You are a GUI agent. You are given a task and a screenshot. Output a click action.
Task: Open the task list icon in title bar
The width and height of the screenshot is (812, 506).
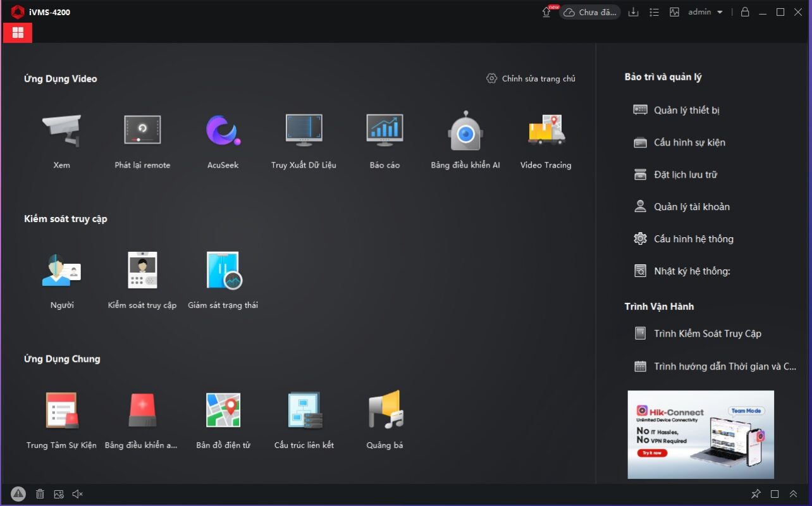tap(654, 12)
